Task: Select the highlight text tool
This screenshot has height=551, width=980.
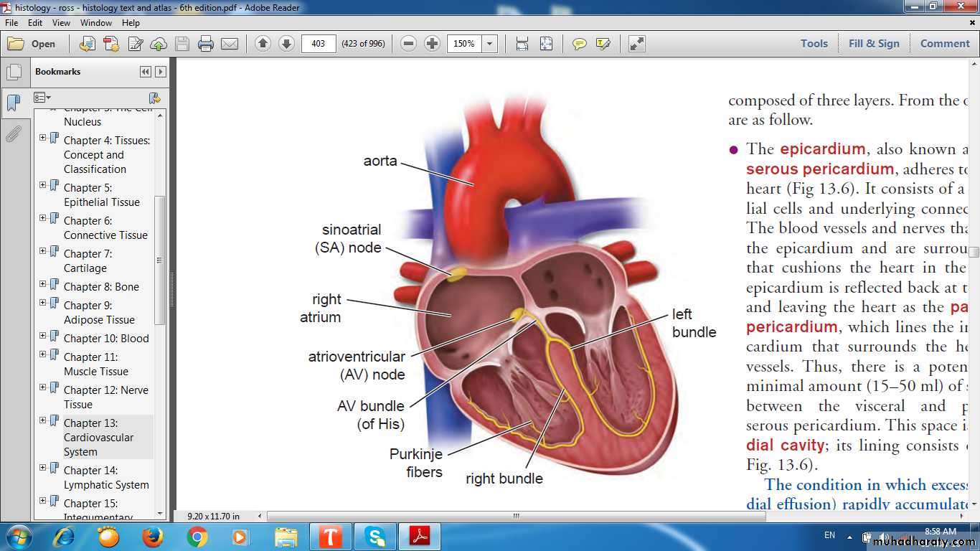Action: pos(603,44)
